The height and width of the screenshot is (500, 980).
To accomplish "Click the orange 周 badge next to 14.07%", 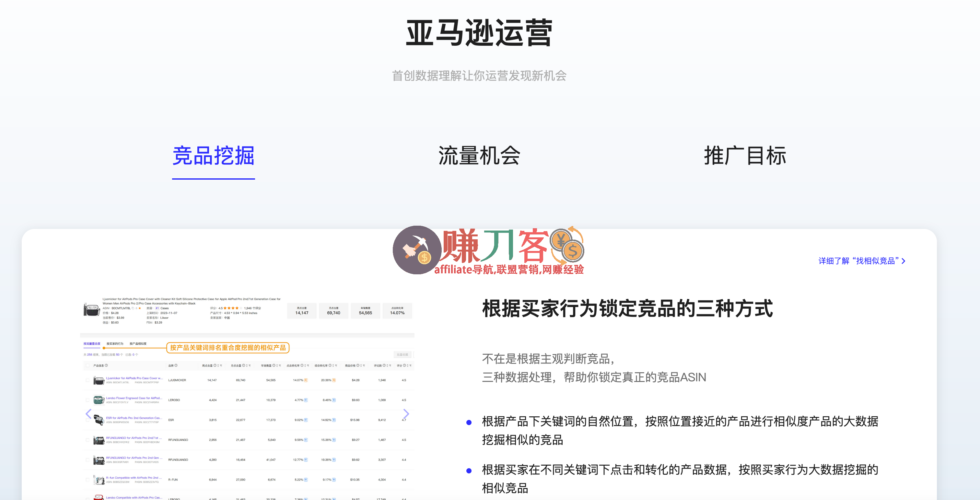I will coord(306,380).
